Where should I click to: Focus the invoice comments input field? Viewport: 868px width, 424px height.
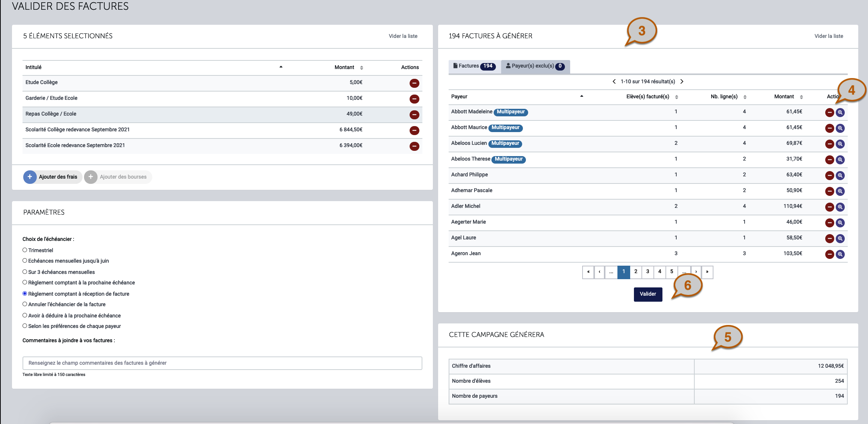coord(222,363)
